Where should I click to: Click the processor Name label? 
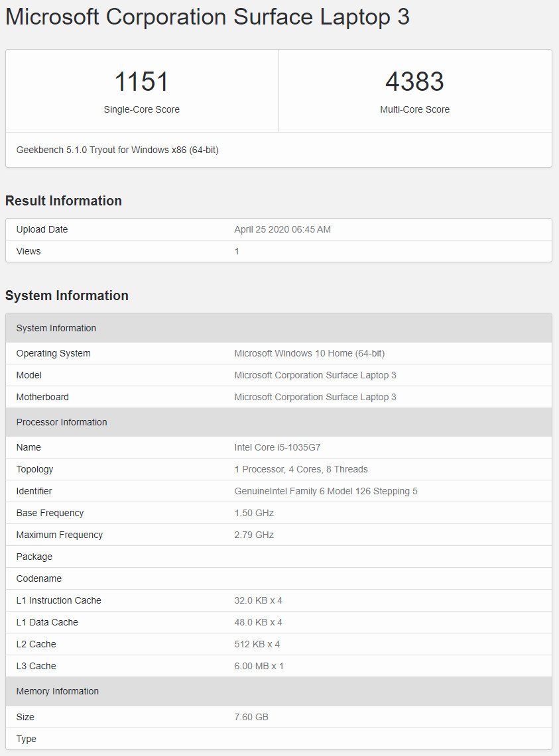[x=29, y=447]
